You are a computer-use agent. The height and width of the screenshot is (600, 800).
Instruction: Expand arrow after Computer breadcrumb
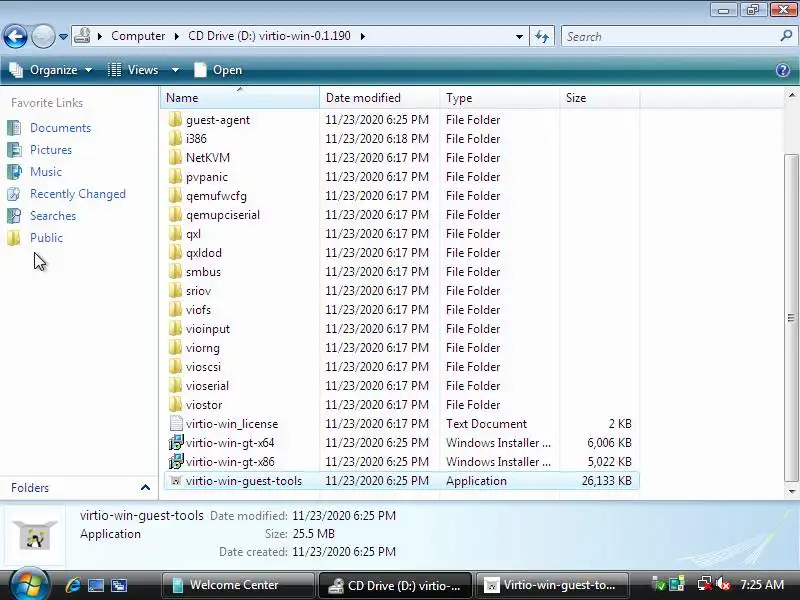pos(177,37)
